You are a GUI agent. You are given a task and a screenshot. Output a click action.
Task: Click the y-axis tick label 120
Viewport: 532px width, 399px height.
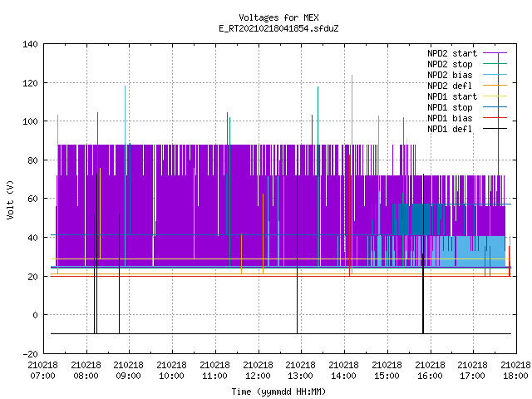30,83
